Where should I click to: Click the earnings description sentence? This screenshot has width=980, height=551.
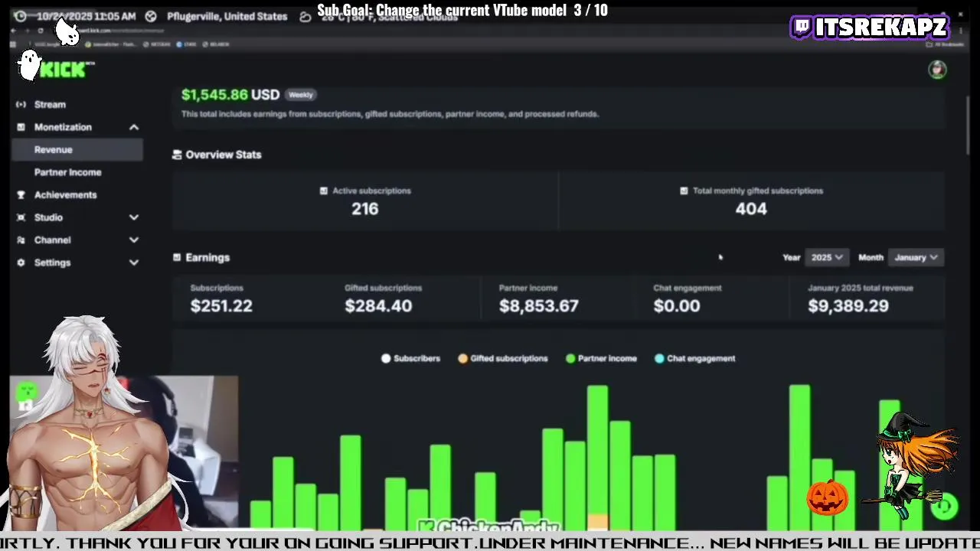pos(390,114)
